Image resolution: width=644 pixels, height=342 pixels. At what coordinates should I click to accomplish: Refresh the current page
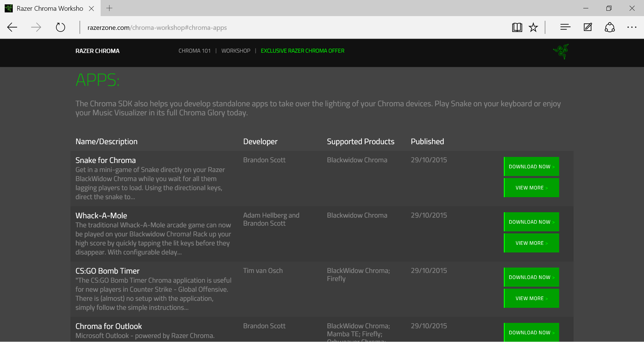click(x=60, y=27)
